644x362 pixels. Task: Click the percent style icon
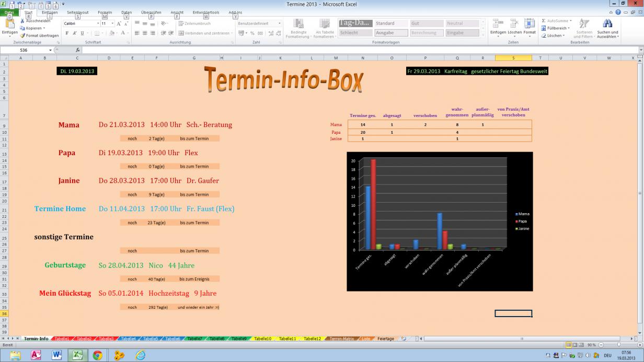252,33
